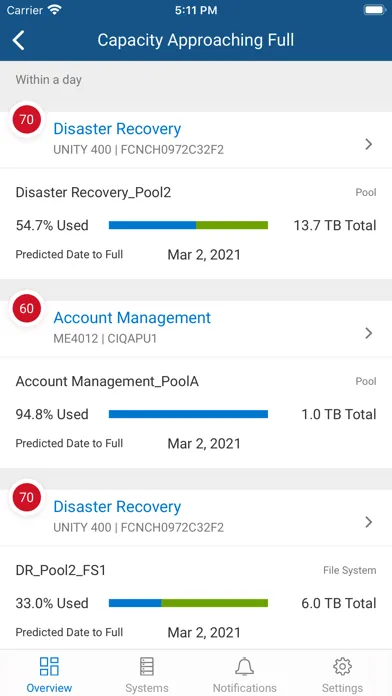Open the Systems server icon tab
The height and width of the screenshot is (696, 392).
coord(147,666)
